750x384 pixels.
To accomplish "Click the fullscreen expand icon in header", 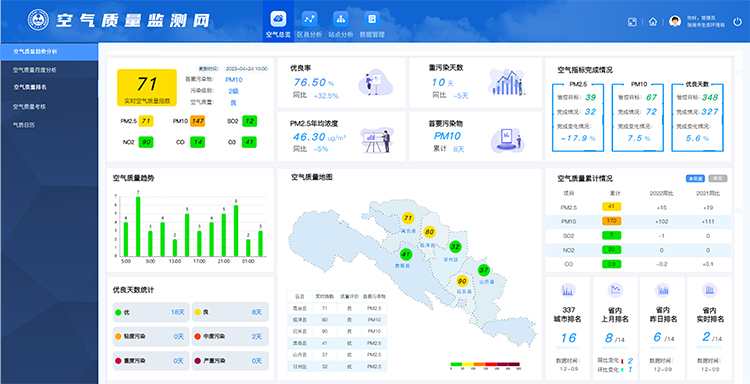I will click(632, 22).
